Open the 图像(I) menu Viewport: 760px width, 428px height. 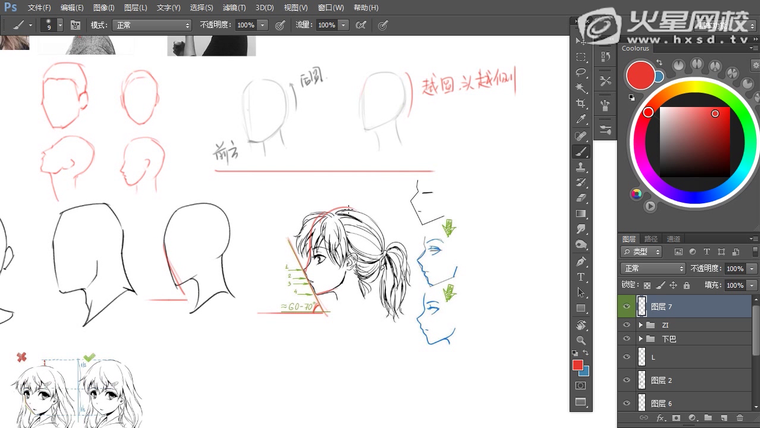104,7
